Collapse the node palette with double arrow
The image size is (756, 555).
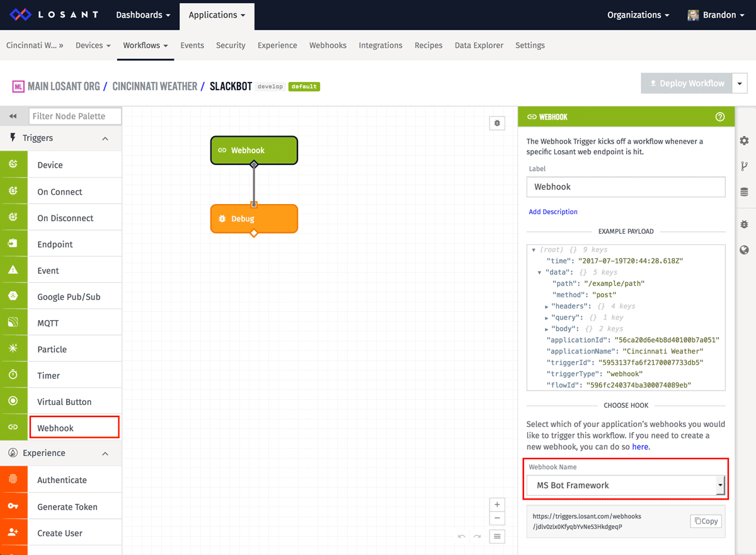click(x=13, y=117)
